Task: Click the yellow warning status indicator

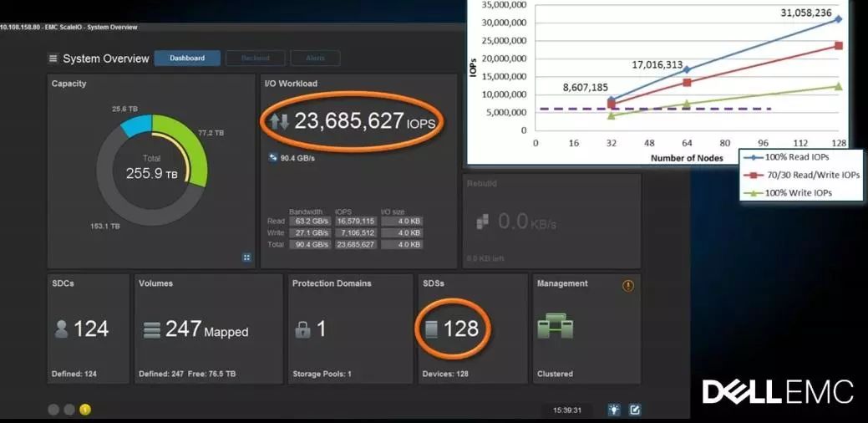Action: [85, 410]
